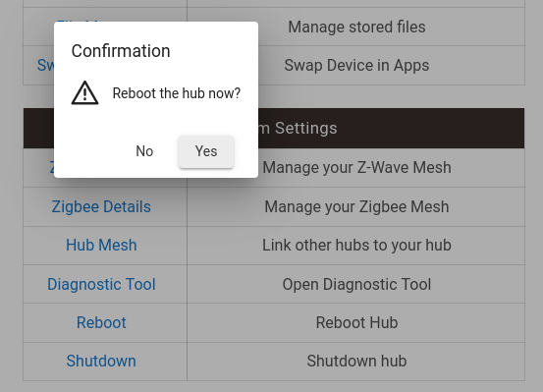The width and height of the screenshot is (543, 392).
Task: Click the partially hidden "Sw" link beside the dialog
Action: click(45, 65)
